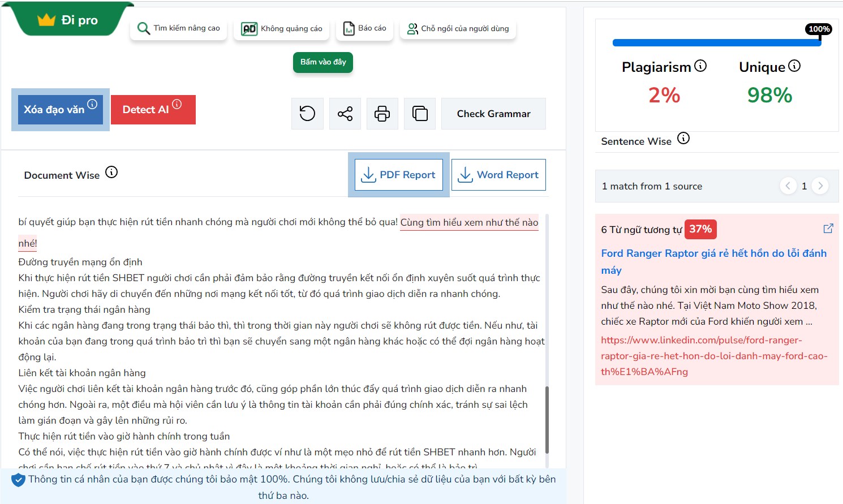Click highlighted sentence Cùng tìm hiểu xem

[469, 223]
